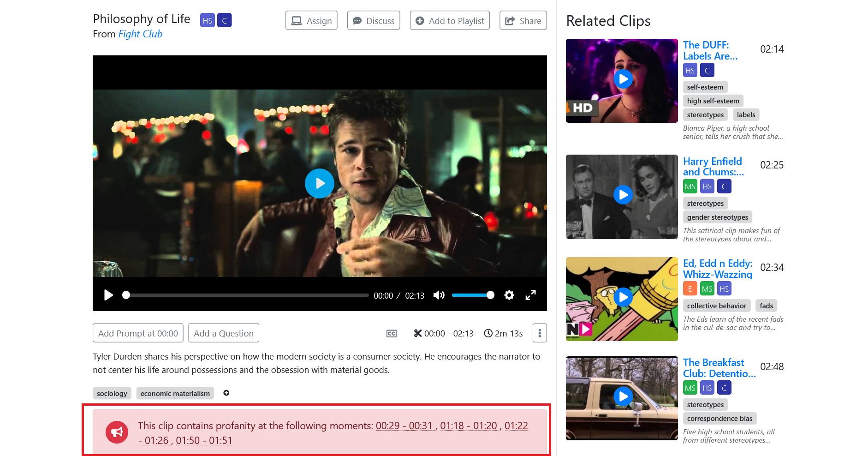Click the MS badge under Breakfast Club
This screenshot has height=456, width=868.
690,388
